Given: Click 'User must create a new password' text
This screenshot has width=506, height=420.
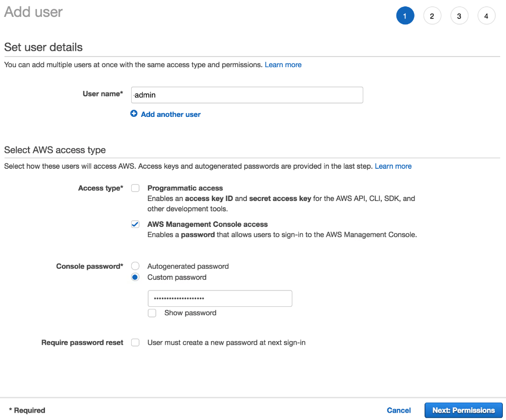Looking at the screenshot, I should (226, 343).
